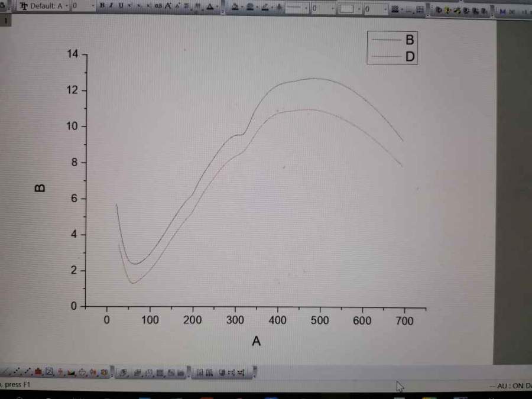Screen dimensions: 532x399
Task: Open the fill color bucket button
Action: click(235, 7)
